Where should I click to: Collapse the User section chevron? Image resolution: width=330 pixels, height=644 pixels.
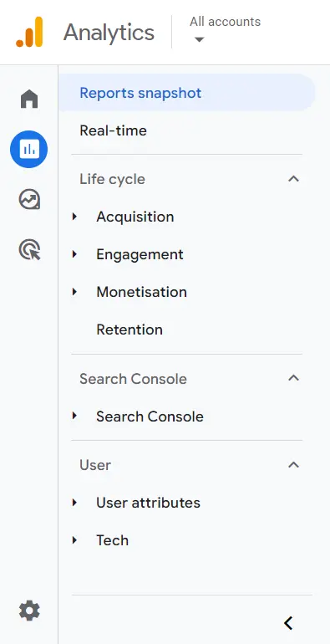[293, 465]
